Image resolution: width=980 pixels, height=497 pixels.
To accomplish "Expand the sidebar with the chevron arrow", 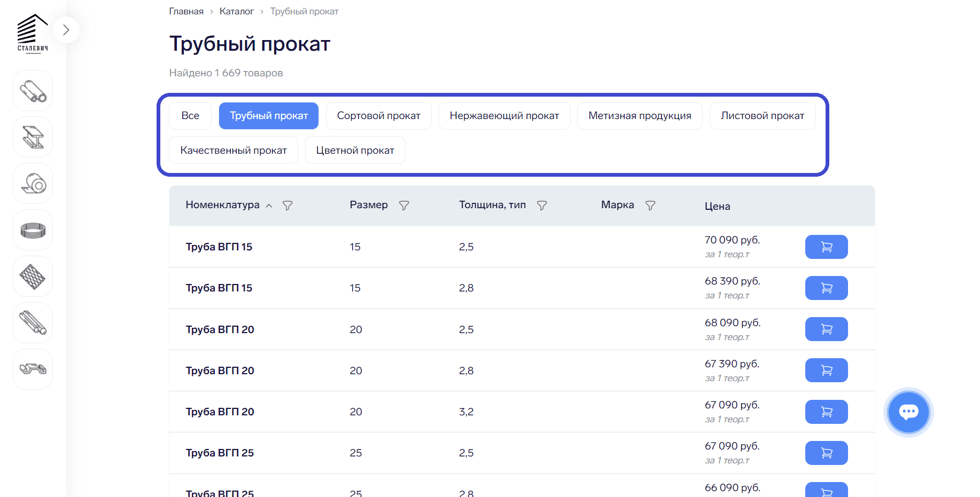I will click(x=66, y=30).
